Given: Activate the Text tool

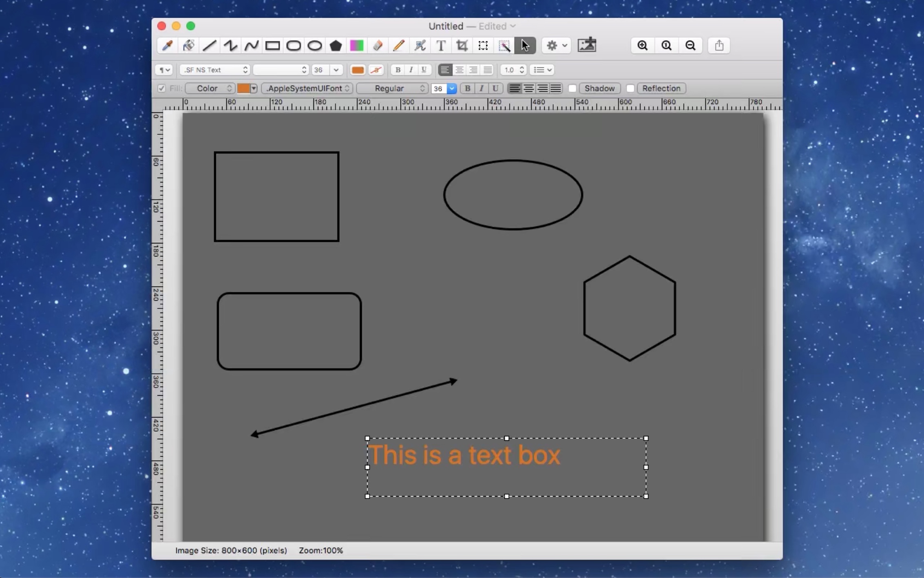Looking at the screenshot, I should tap(441, 45).
